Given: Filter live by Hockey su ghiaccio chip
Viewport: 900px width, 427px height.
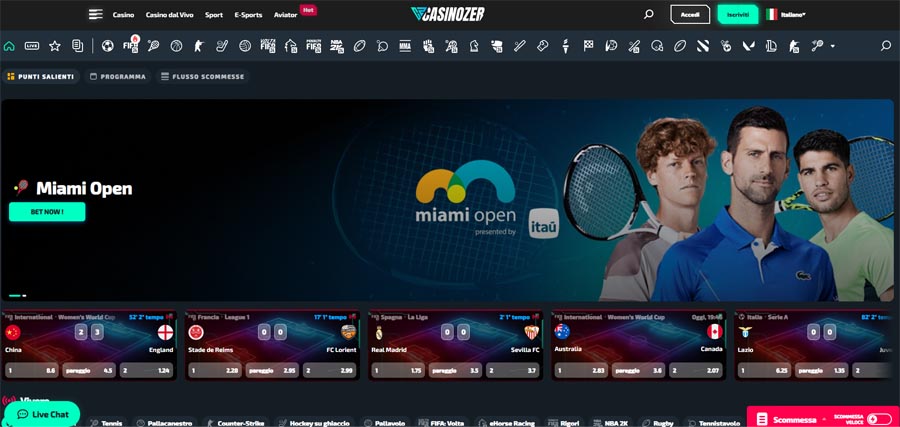Looking at the screenshot, I should (315, 423).
